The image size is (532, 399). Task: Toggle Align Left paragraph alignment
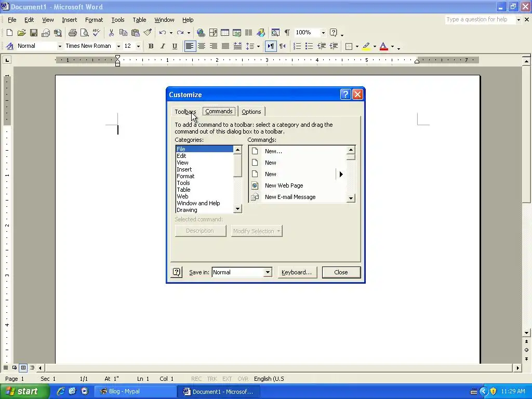coord(190,46)
